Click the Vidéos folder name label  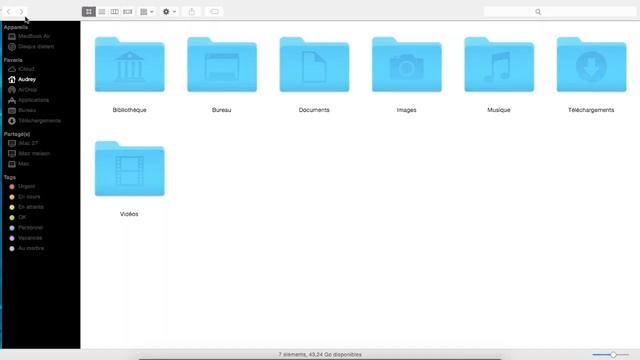(x=129, y=214)
